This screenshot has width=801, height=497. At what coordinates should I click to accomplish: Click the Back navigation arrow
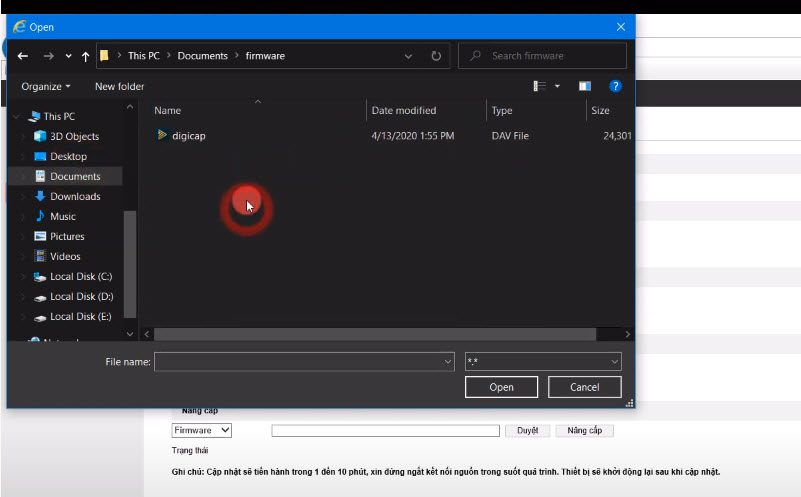coord(23,56)
